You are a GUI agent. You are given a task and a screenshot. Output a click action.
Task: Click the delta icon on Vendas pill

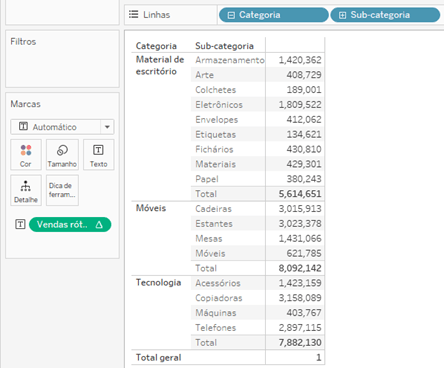pos(99,225)
